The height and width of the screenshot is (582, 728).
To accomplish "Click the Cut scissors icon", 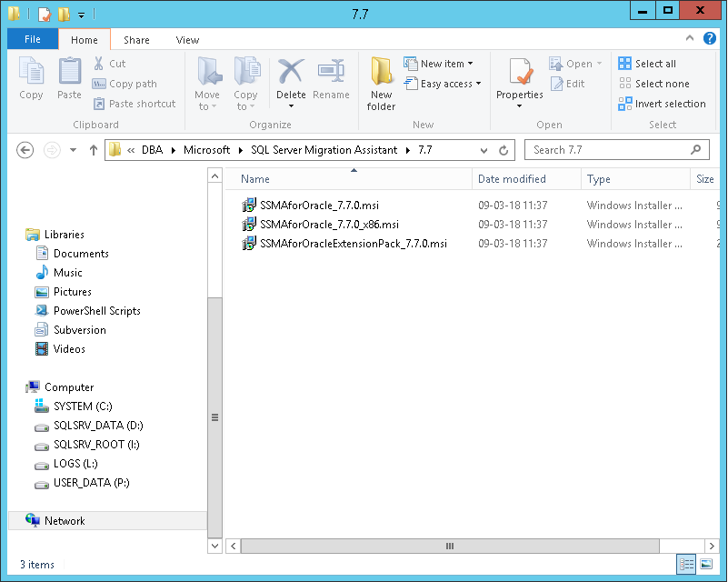I will (98, 64).
